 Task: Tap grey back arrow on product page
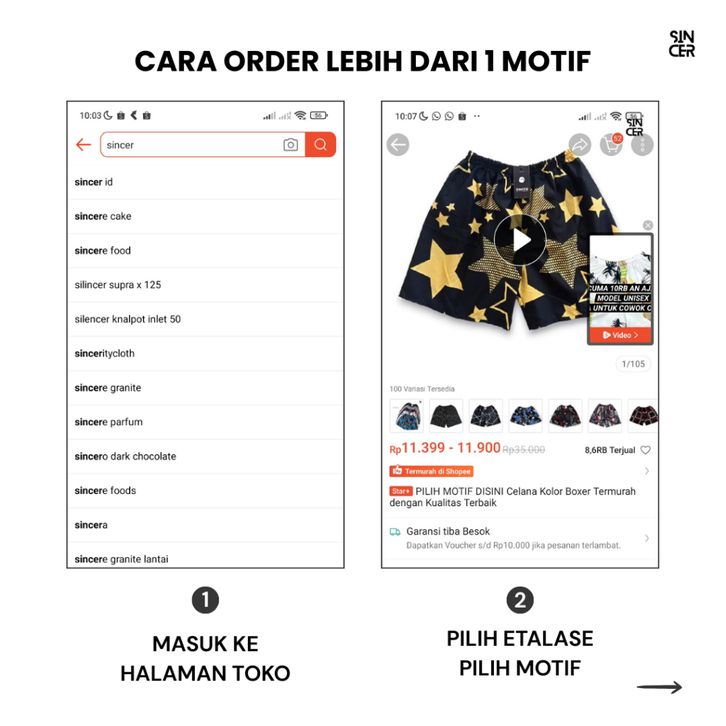coord(398,144)
